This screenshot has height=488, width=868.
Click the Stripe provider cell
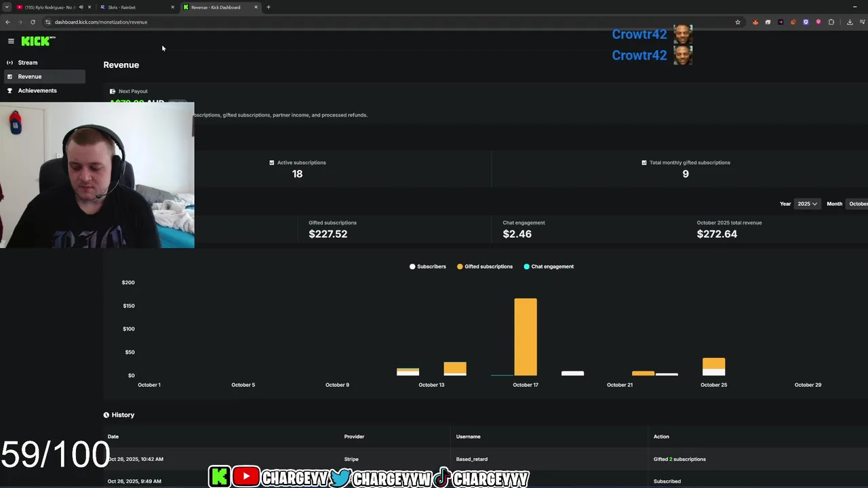[x=351, y=460]
